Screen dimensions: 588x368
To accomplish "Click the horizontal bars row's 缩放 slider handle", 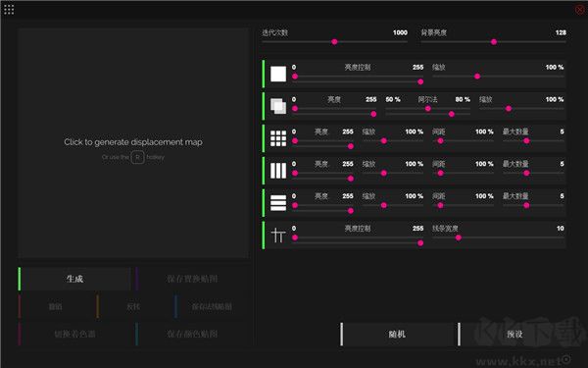I will click(383, 205).
